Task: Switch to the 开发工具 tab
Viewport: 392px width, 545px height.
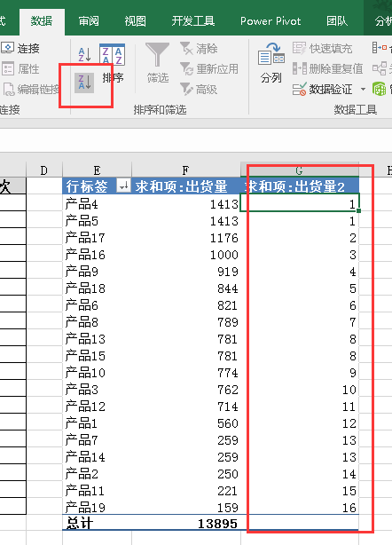Action: (x=193, y=21)
